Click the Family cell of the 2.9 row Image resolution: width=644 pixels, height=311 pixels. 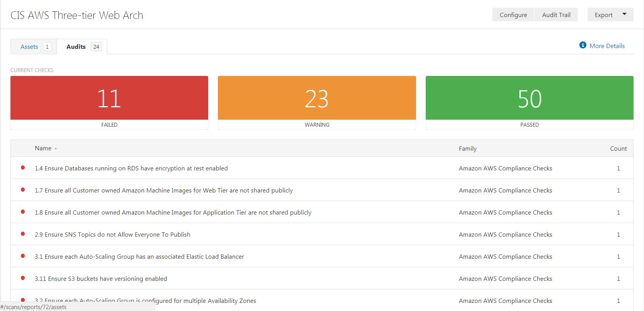coord(505,234)
